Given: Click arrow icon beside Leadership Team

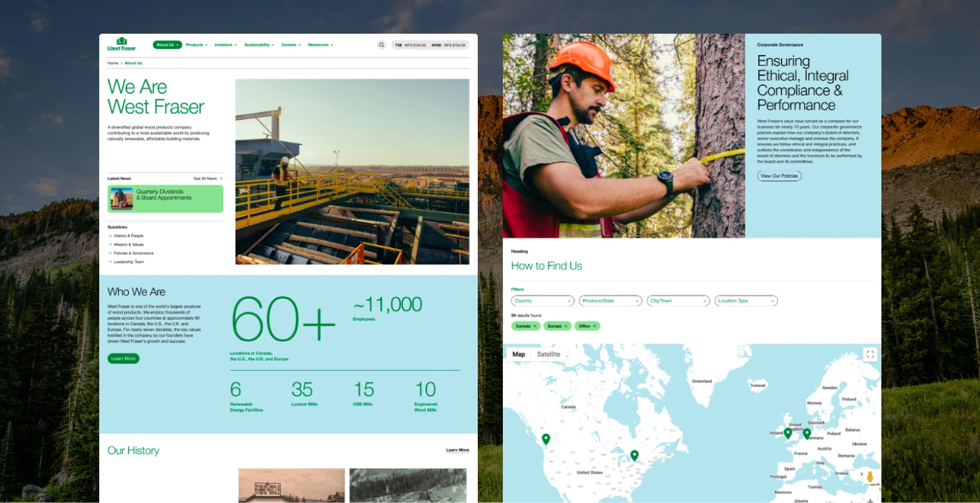Looking at the screenshot, I should coord(110,262).
